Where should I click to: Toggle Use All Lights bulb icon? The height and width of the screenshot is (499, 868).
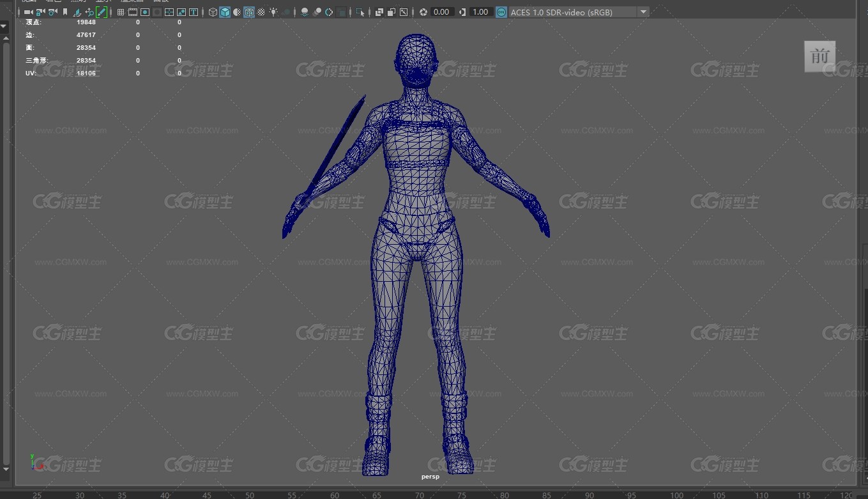pos(273,12)
